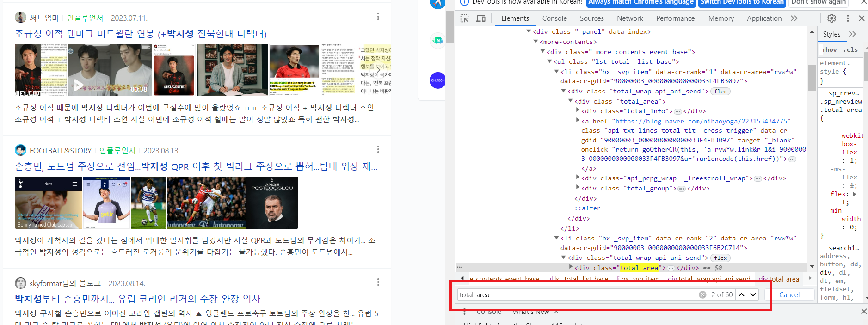Open the options menu for FOOTBALL&STORY post
The image size is (868, 325).
click(378, 149)
